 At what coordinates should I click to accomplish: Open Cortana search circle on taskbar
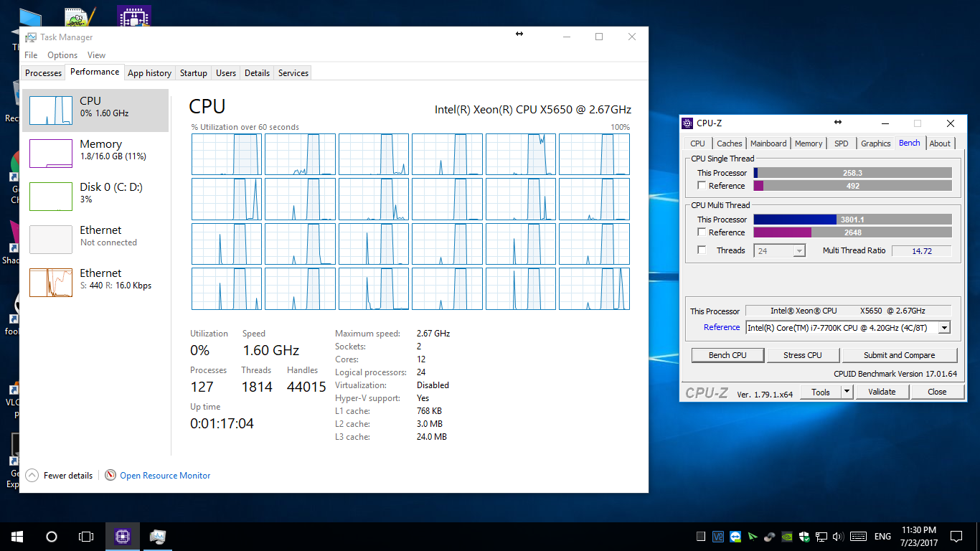pyautogui.click(x=52, y=537)
